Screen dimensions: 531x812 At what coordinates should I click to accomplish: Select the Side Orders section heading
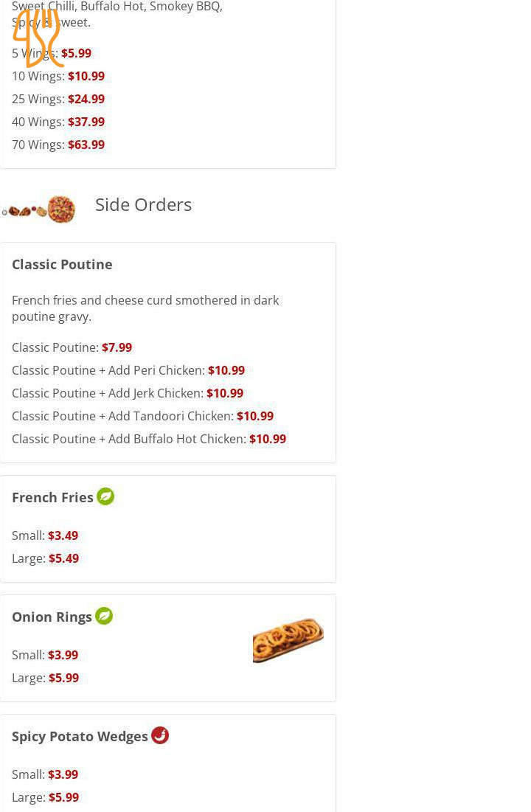143,204
